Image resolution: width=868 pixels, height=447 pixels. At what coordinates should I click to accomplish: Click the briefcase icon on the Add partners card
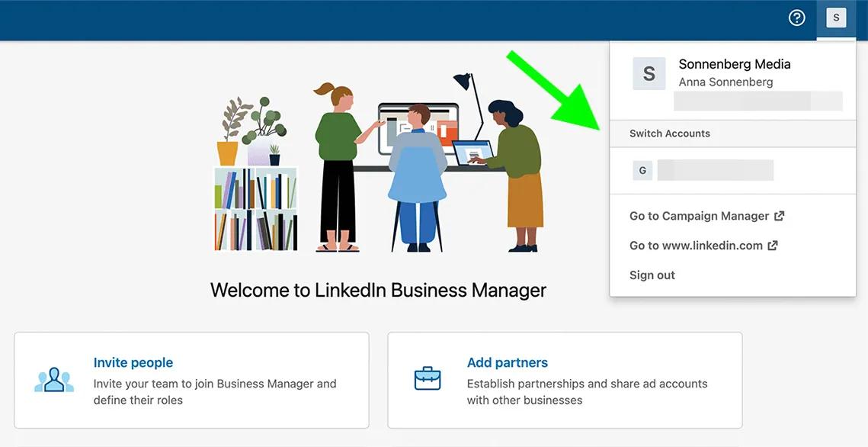(428, 377)
